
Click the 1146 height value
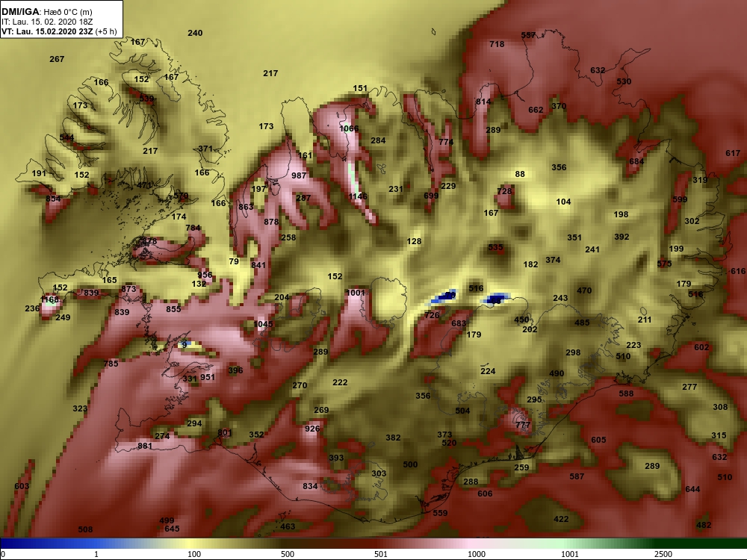tap(357, 196)
